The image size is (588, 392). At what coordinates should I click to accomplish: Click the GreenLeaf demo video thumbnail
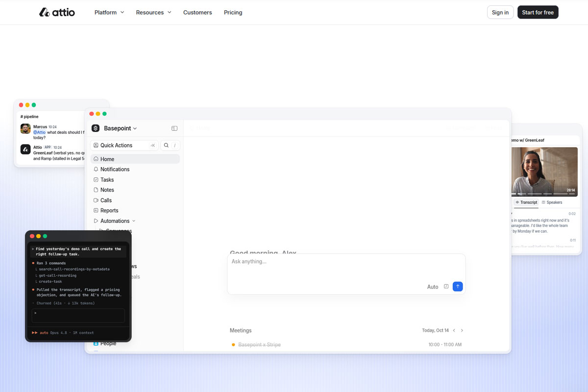pos(544,171)
